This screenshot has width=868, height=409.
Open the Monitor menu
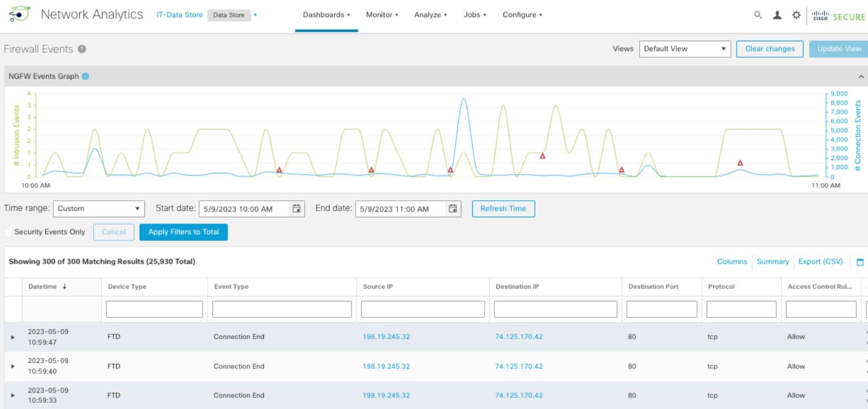pyautogui.click(x=382, y=15)
